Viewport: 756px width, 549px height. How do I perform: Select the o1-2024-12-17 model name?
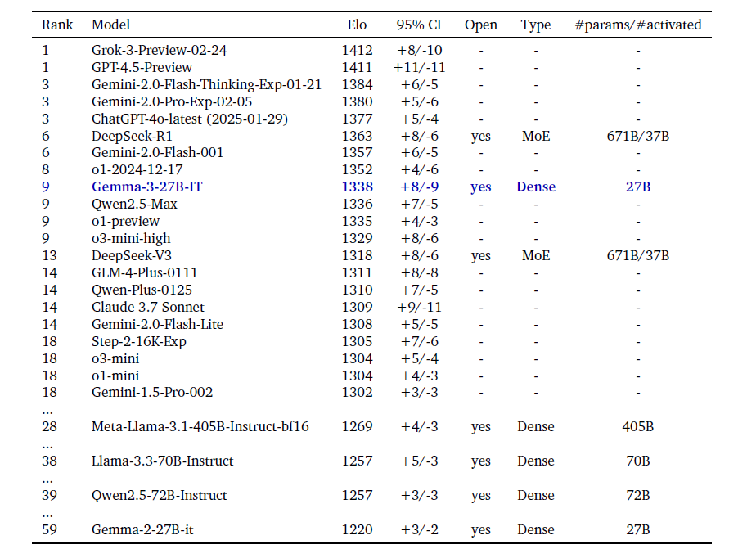point(137,169)
